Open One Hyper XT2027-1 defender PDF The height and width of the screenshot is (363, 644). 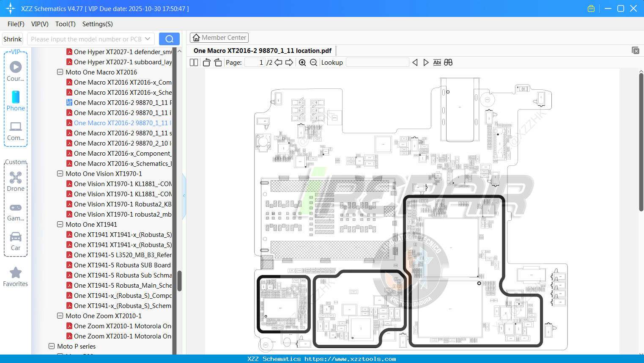tap(119, 52)
